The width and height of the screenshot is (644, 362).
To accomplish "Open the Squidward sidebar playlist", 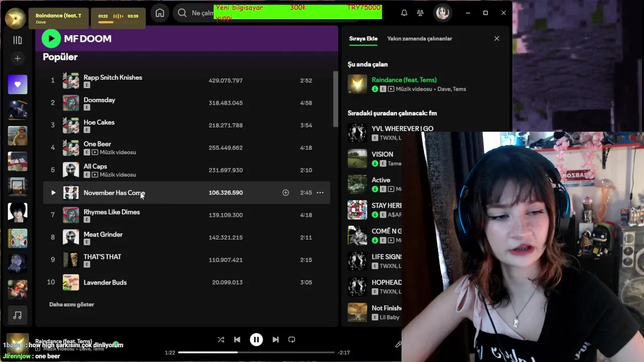I will [18, 238].
